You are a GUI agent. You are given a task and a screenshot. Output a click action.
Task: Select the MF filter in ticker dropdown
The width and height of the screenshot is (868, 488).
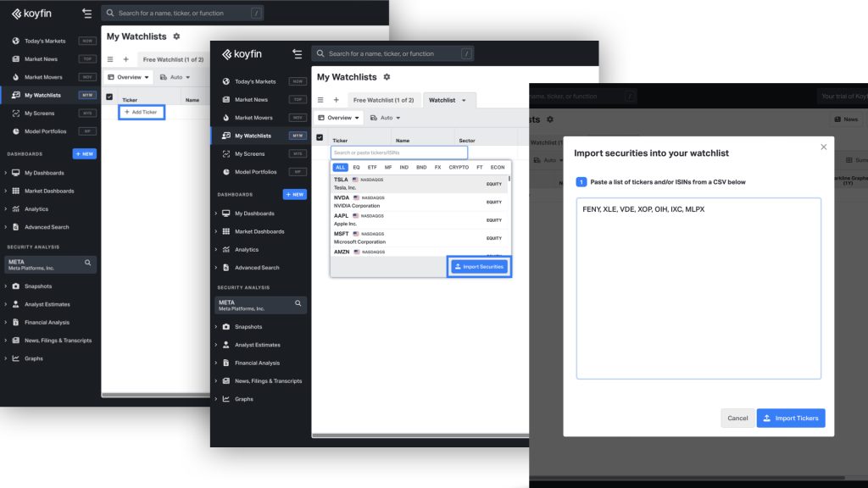[x=388, y=167]
